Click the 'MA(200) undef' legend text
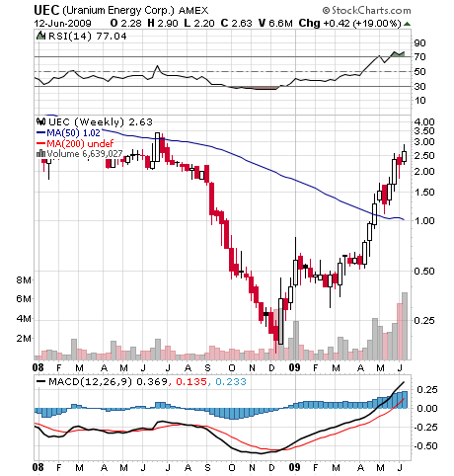Viewport: 454px width, 476px height. (x=80, y=143)
